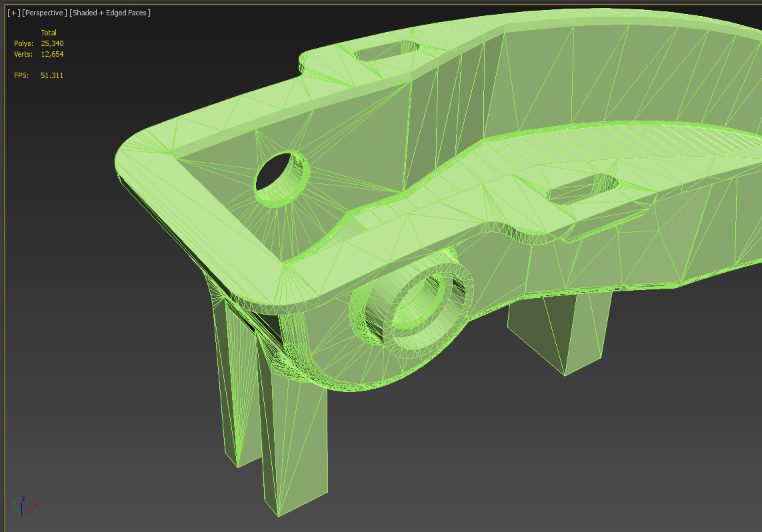This screenshot has height=532, width=762.
Task: Open the [+] viewport general menu
Action: [13, 13]
